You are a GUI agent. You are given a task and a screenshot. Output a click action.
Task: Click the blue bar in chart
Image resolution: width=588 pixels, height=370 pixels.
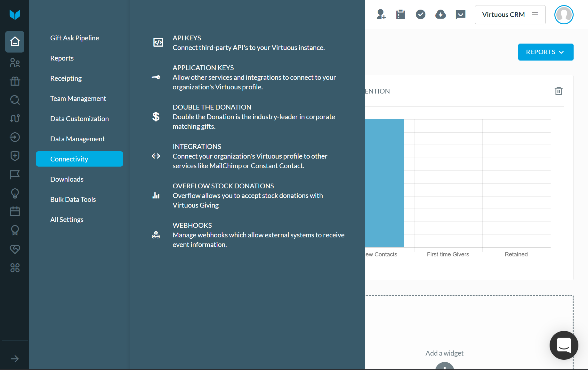tap(384, 183)
